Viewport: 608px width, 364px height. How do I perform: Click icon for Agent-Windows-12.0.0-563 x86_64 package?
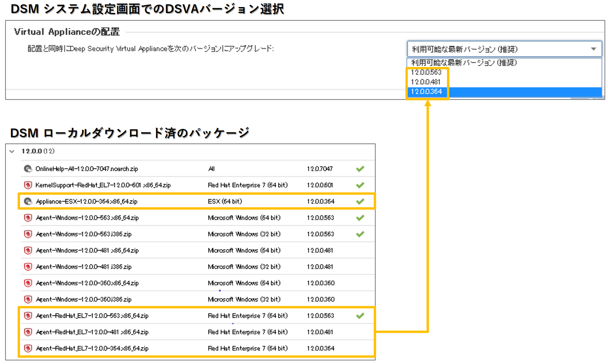pos(28,218)
